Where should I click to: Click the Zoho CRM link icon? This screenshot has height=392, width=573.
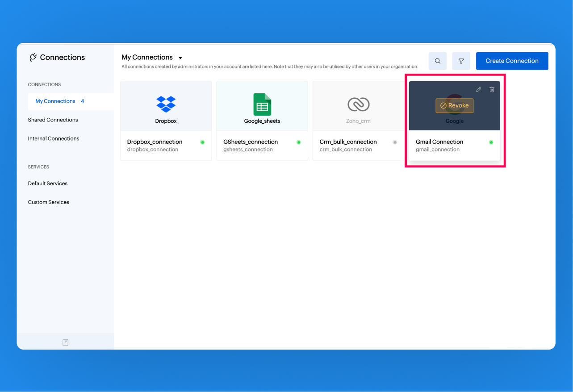click(x=358, y=104)
